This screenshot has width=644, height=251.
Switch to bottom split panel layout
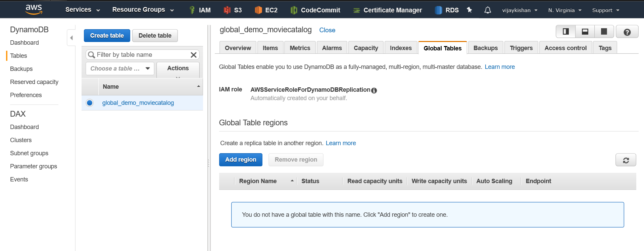click(x=585, y=32)
